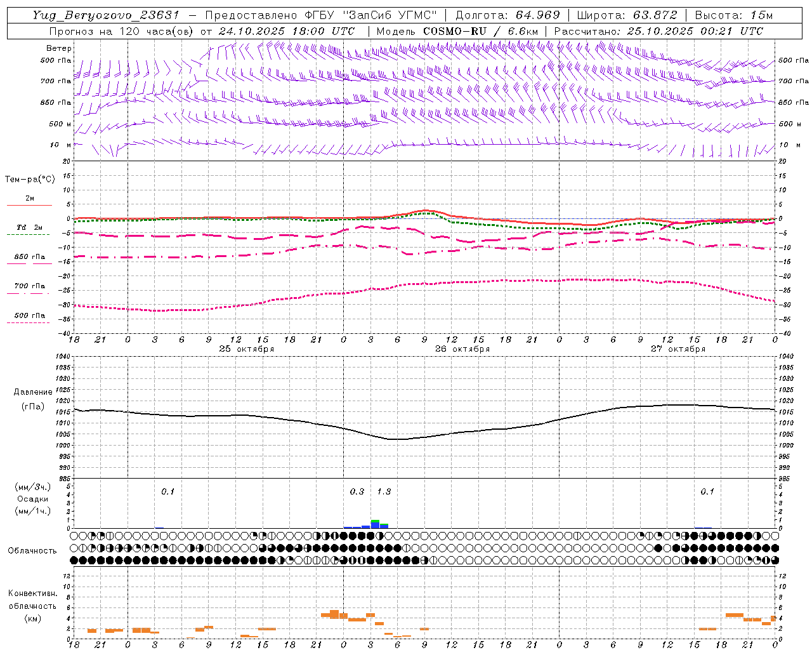This screenshot has width=812, height=650.
Task: Click the Облачность panel label
Action: (x=32, y=551)
